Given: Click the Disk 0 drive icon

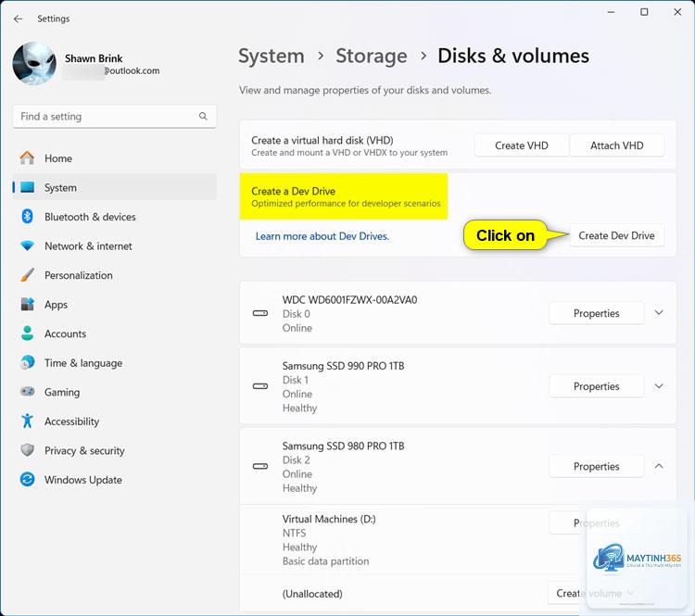Looking at the screenshot, I should 260,313.
